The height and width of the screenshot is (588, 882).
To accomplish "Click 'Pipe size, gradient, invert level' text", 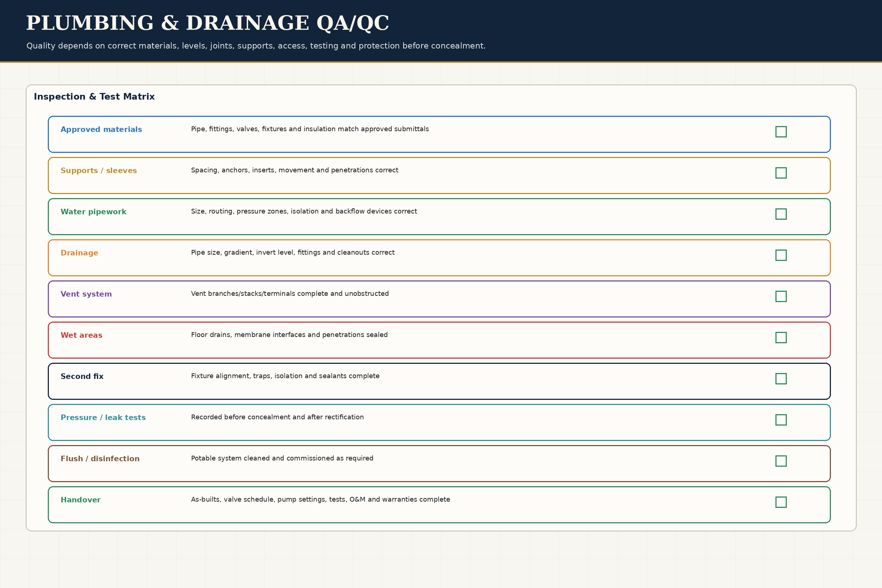I will [x=293, y=253].
